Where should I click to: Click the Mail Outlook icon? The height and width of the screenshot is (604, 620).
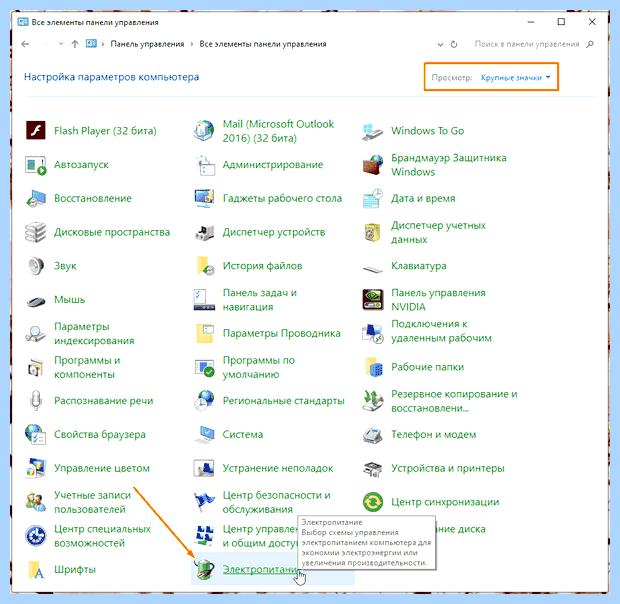click(x=204, y=130)
